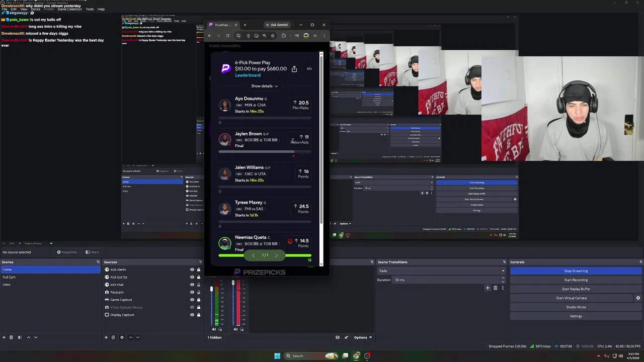Viewport: 644px width, 362px height.
Task: Show the Video Capture Device source
Action: click(x=192, y=307)
